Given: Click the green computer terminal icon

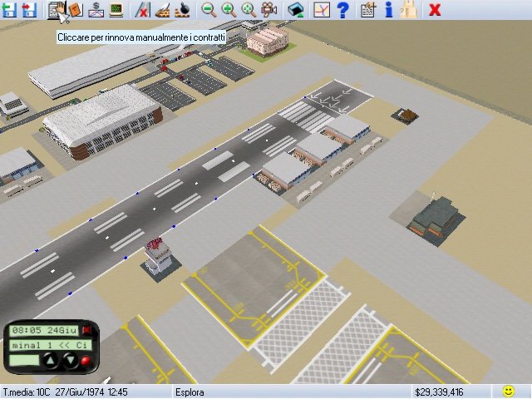Looking at the screenshot, I should 116,10.
